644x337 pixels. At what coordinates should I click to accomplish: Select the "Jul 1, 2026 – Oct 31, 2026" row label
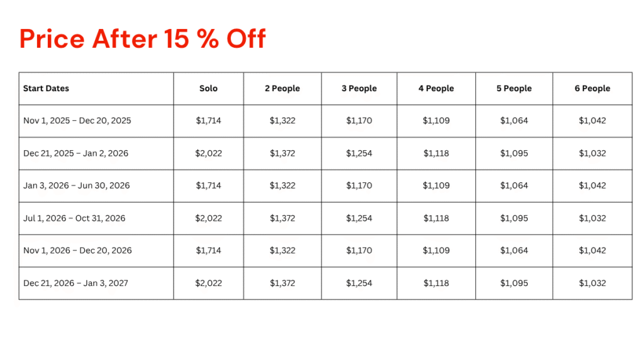[x=74, y=218]
